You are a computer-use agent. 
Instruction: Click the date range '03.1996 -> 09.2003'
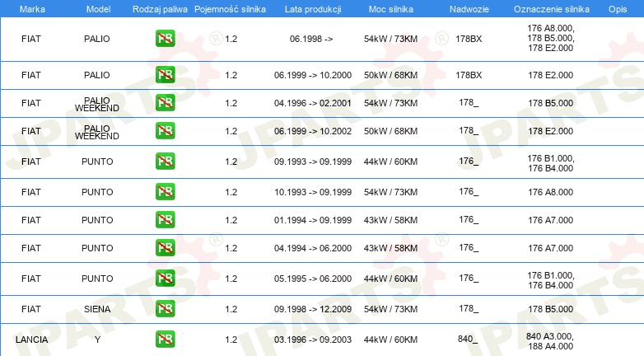click(313, 340)
